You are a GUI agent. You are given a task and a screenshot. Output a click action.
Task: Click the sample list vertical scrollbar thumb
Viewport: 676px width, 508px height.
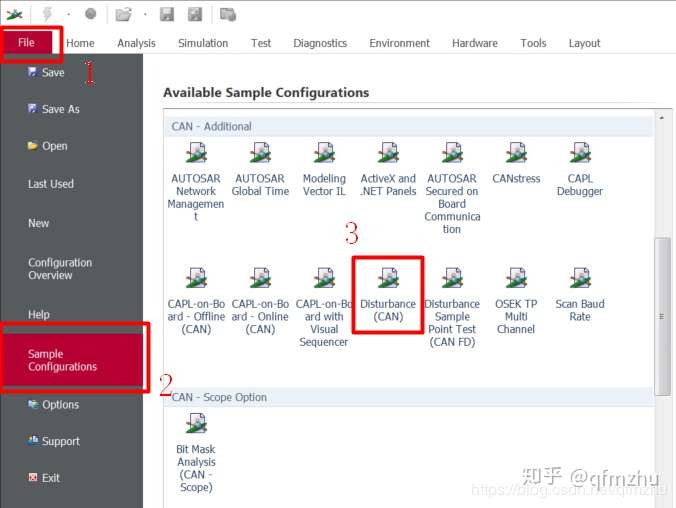click(662, 316)
